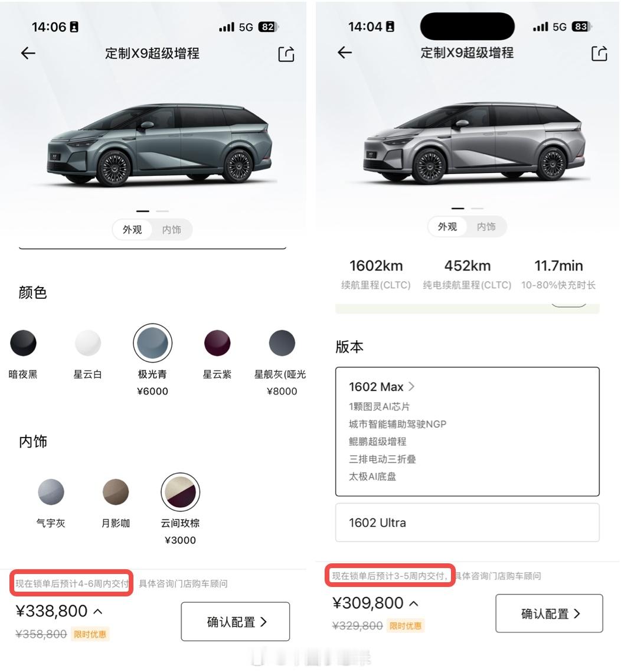Tap the back arrow on left screen
621x672 pixels.
(x=28, y=53)
